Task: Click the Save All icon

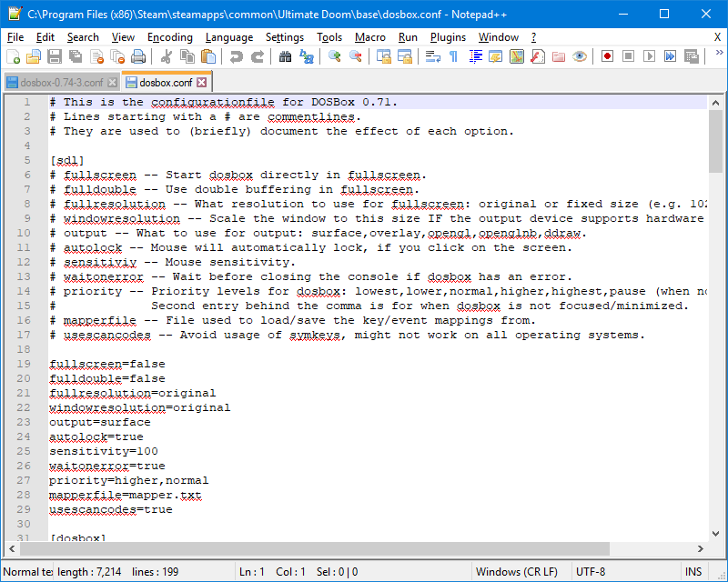Action: click(x=76, y=56)
